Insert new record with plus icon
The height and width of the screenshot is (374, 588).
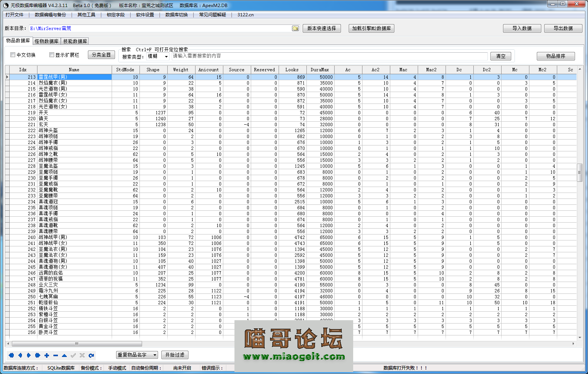(x=47, y=355)
